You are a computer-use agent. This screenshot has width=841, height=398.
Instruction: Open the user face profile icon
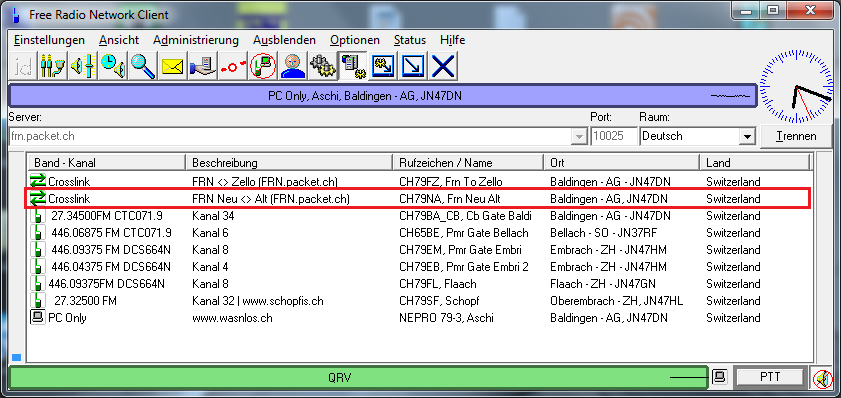[x=293, y=66]
